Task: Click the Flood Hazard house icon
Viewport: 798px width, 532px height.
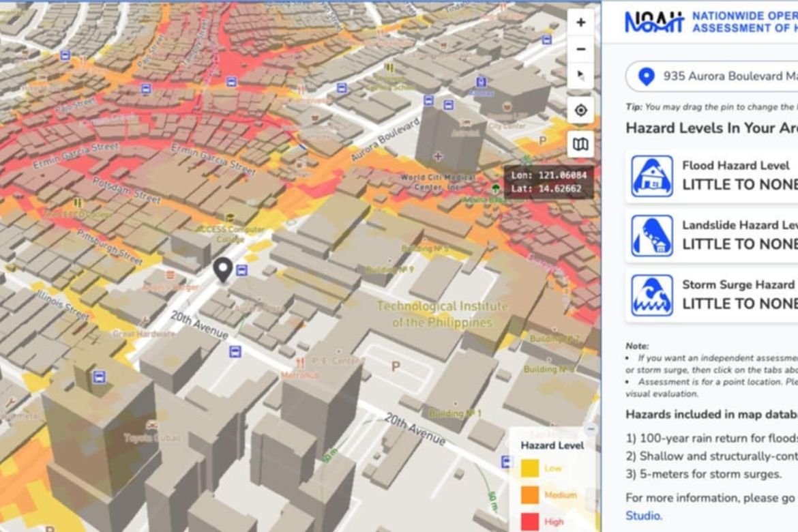Action: point(652,176)
